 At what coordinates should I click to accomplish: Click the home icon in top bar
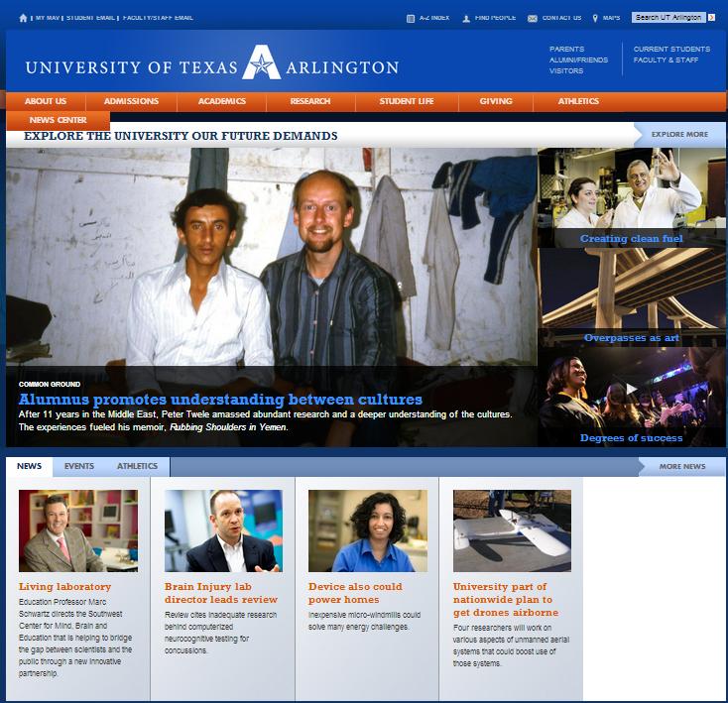pos(23,18)
